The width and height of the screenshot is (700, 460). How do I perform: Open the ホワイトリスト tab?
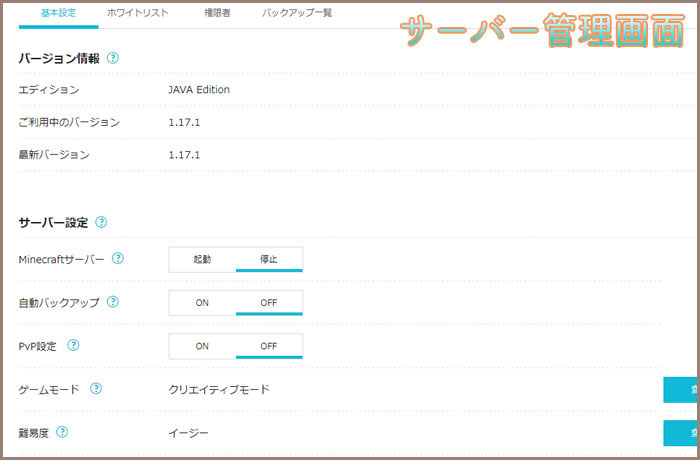coord(138,13)
